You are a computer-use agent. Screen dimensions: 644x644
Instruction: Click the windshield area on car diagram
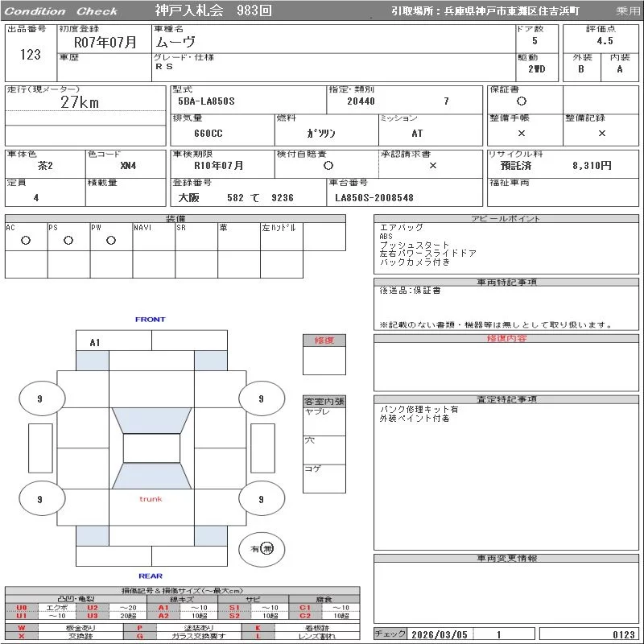(151, 422)
